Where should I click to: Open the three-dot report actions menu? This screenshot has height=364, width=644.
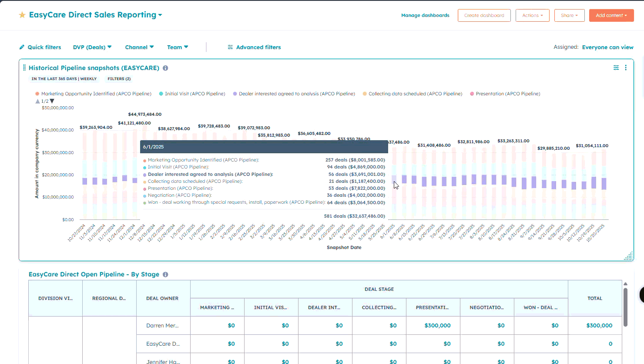coord(626,67)
